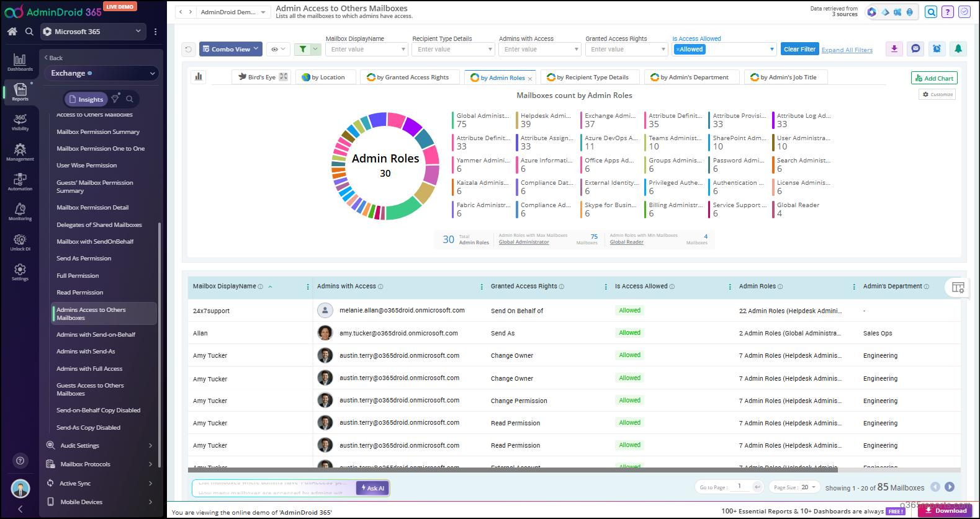Click the Back link in sidebar
The width and height of the screenshot is (980, 519).
53,58
